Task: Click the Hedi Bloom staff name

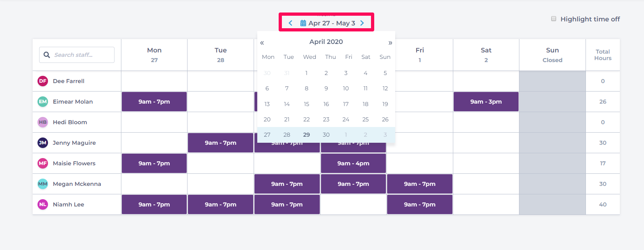Action: pyautogui.click(x=70, y=122)
